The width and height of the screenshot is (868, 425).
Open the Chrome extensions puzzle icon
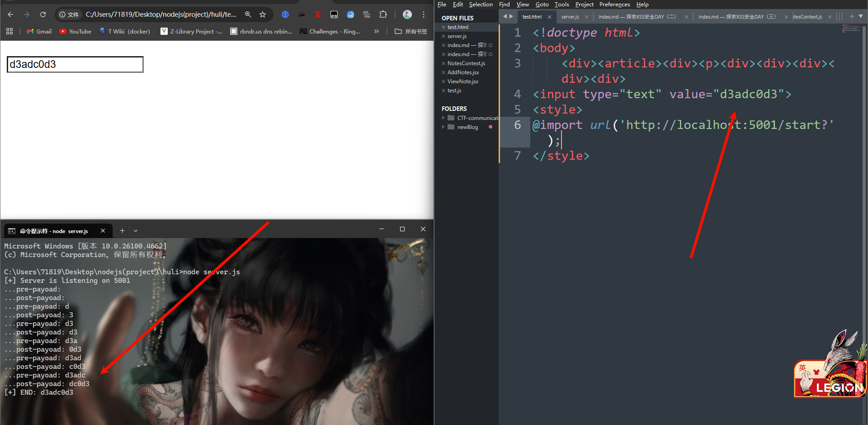pyautogui.click(x=383, y=14)
